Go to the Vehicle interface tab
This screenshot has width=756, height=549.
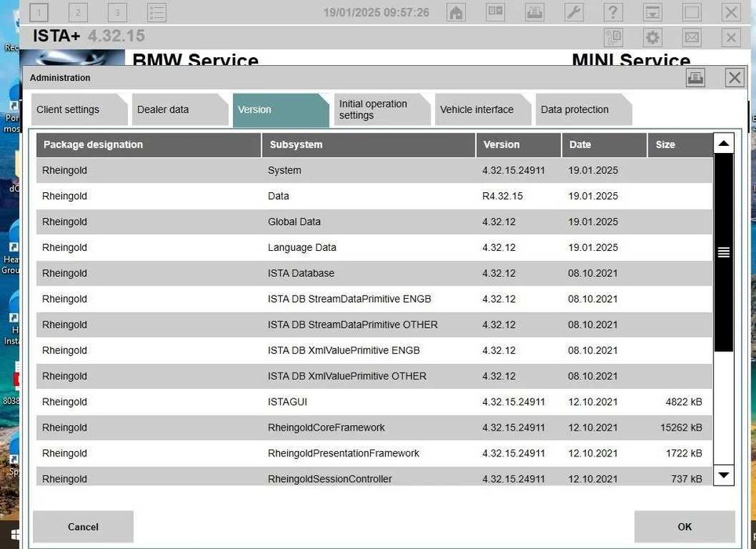coord(482,110)
